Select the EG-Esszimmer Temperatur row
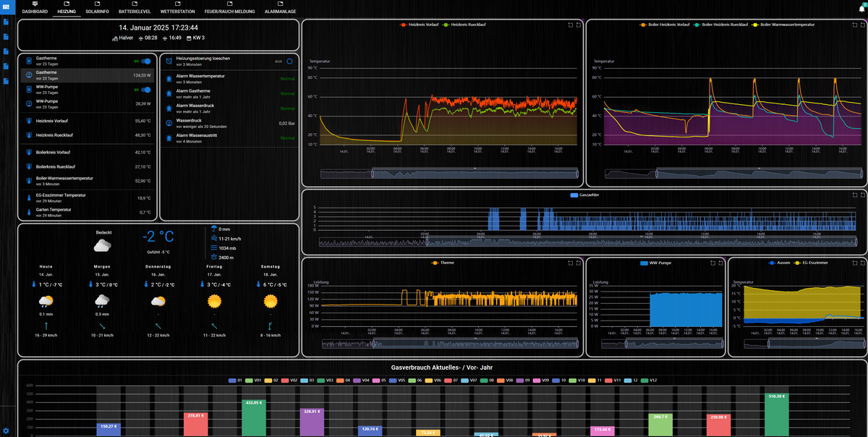Screen dimensions: 868x437 88,198
